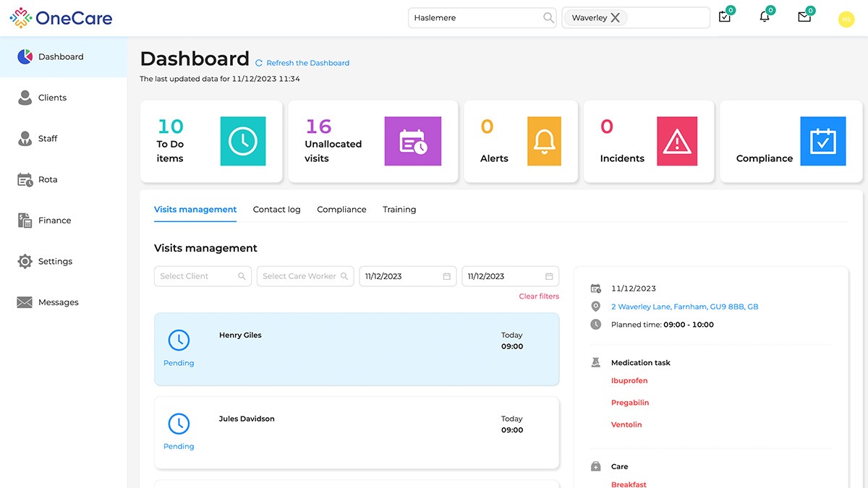Click the search icon in Haslemere field
Screen dimensions: 868x488
coord(548,18)
